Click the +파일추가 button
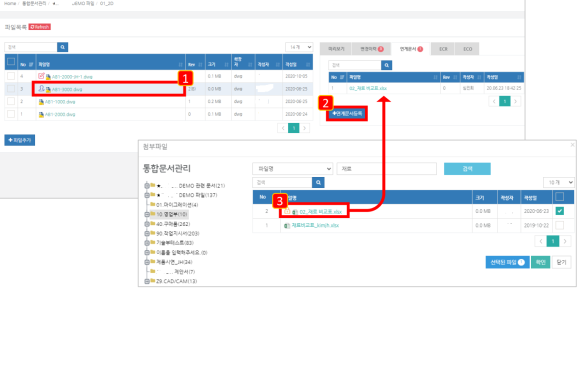 click(x=20, y=140)
